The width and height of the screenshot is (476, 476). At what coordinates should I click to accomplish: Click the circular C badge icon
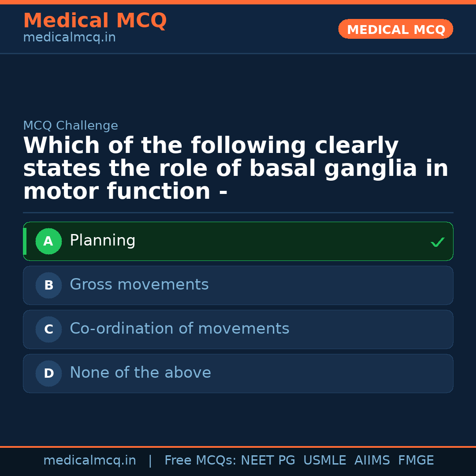pyautogui.click(x=48, y=329)
